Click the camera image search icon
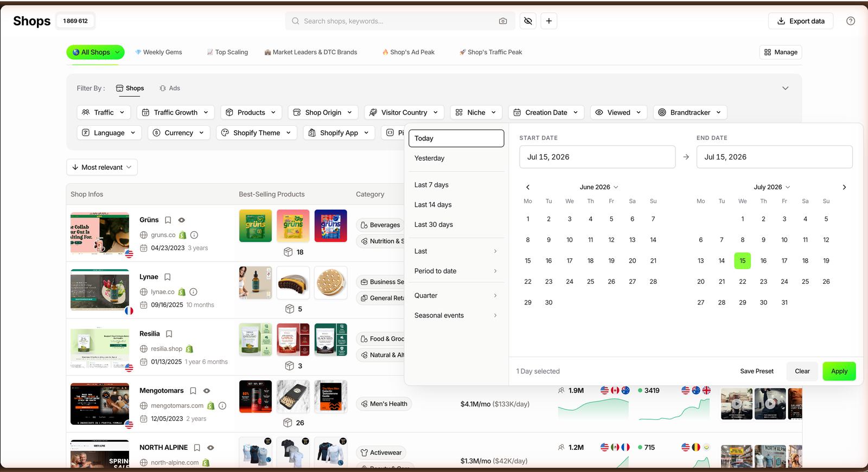Screen dimensions: 868x472 (x=503, y=21)
